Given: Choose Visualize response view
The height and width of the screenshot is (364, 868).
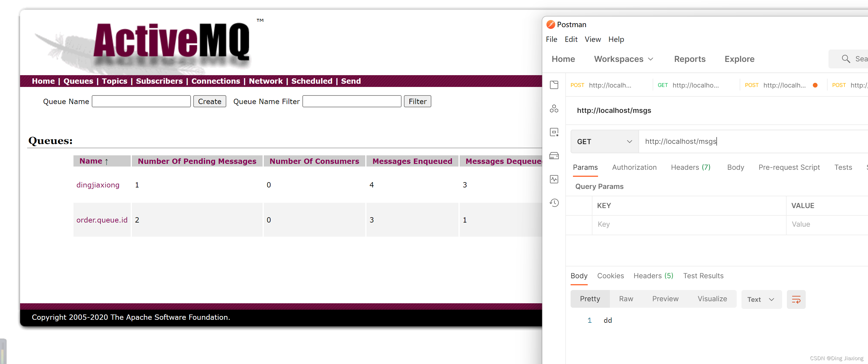Looking at the screenshot, I should [712, 299].
